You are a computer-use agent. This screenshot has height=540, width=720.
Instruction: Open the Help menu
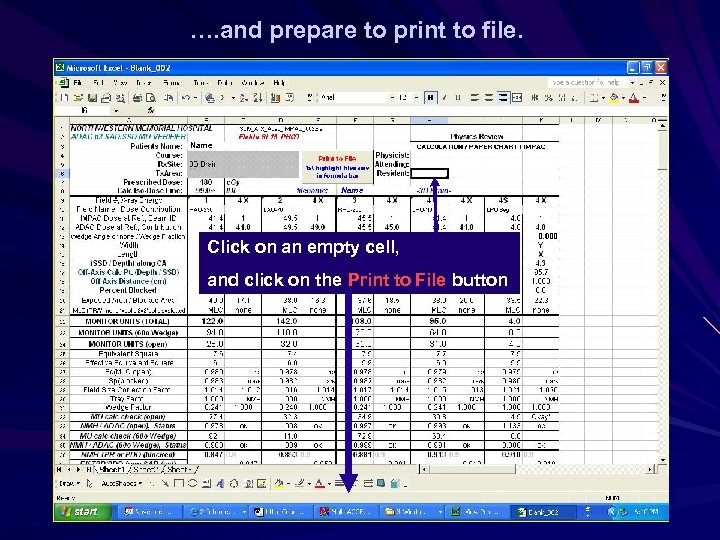click(x=279, y=83)
